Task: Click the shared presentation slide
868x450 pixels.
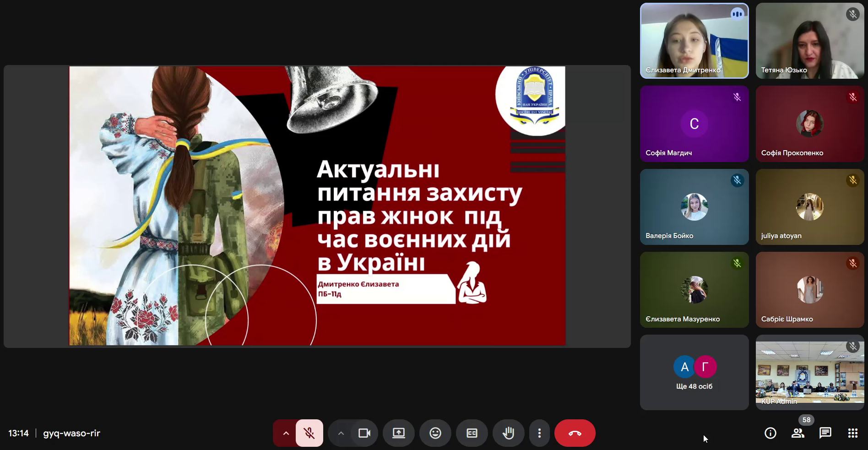Action: 317,206
